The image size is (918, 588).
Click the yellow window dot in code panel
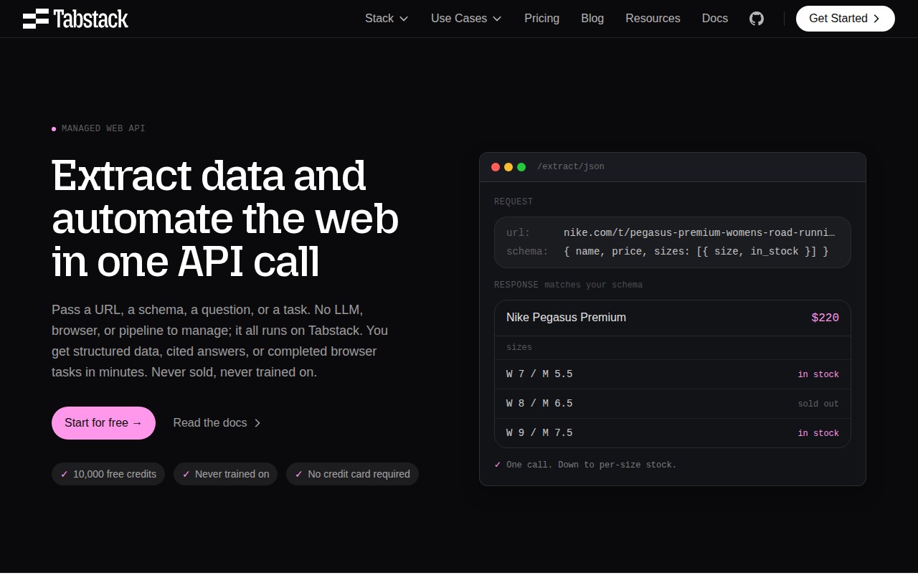click(x=508, y=167)
